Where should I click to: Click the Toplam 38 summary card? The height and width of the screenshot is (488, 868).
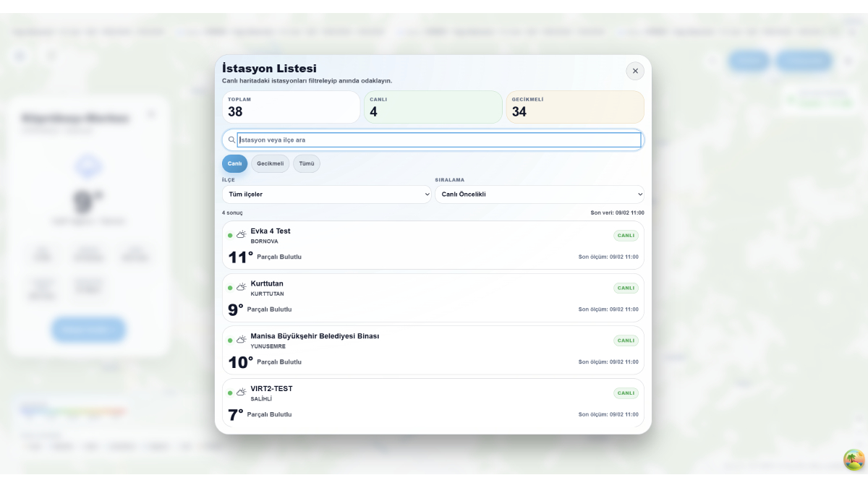click(291, 107)
